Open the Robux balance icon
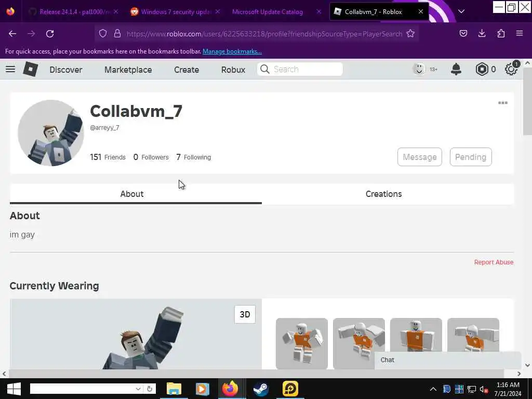Viewport: 532px width, 399px height. (x=482, y=69)
